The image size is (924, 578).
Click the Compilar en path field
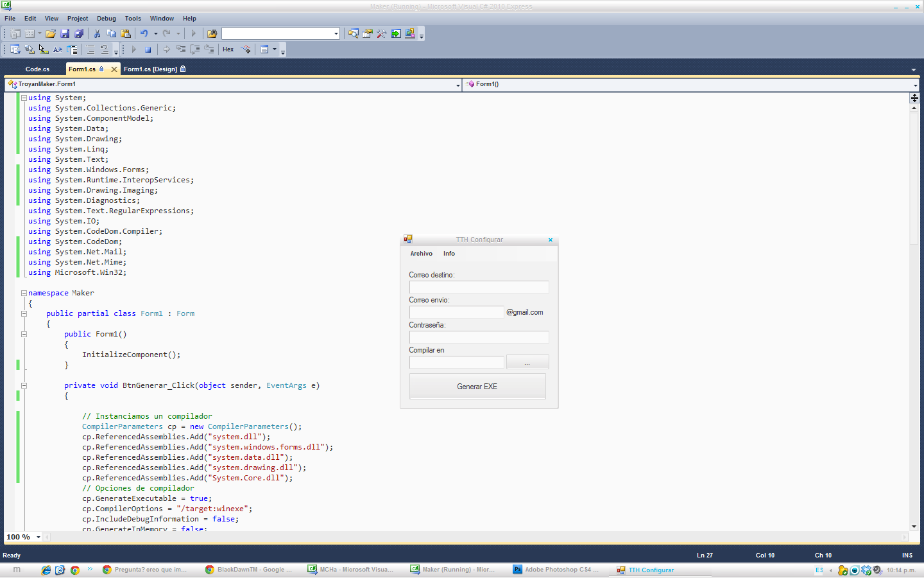tap(457, 362)
